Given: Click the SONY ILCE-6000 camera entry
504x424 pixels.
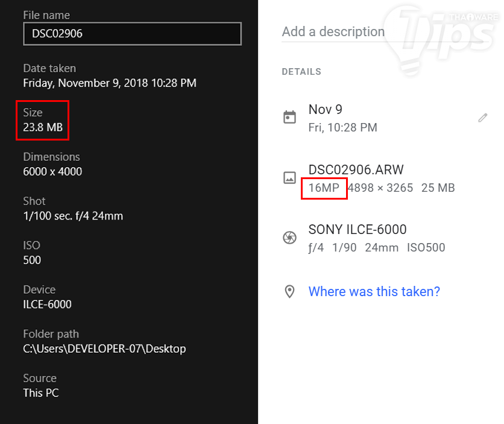Looking at the screenshot, I should (358, 229).
